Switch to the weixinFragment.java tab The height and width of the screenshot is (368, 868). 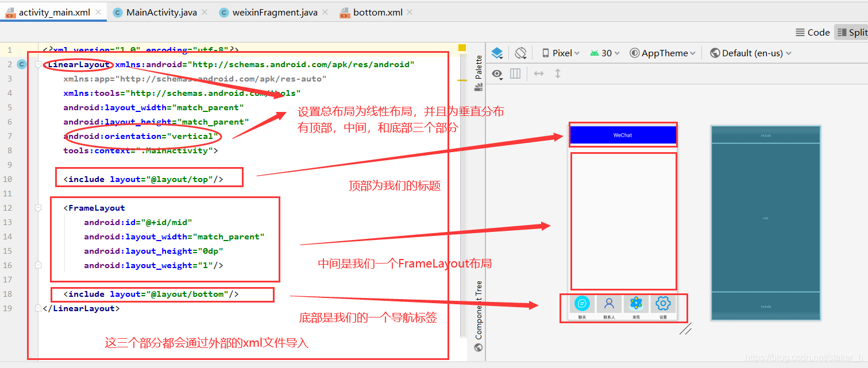tap(273, 12)
